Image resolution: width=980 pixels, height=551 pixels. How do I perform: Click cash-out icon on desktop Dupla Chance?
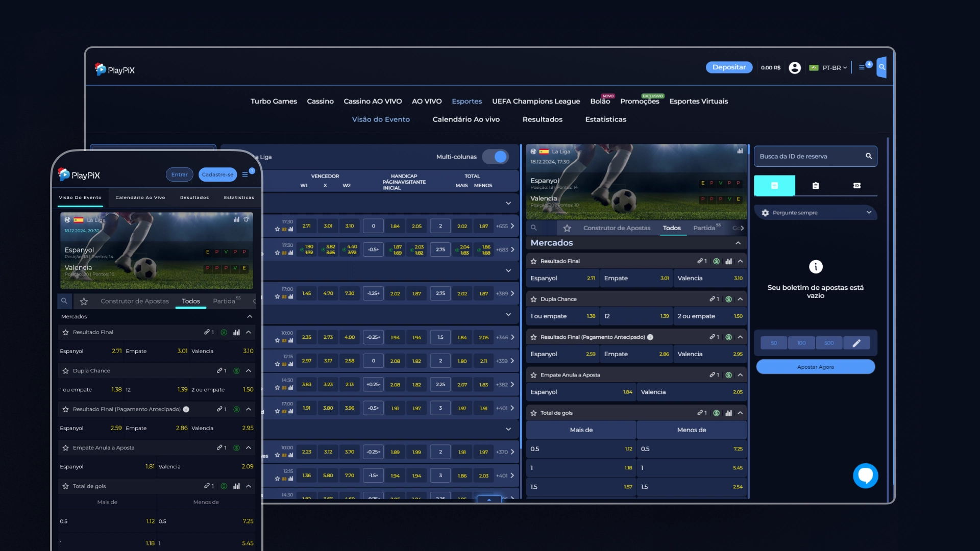pyautogui.click(x=728, y=299)
